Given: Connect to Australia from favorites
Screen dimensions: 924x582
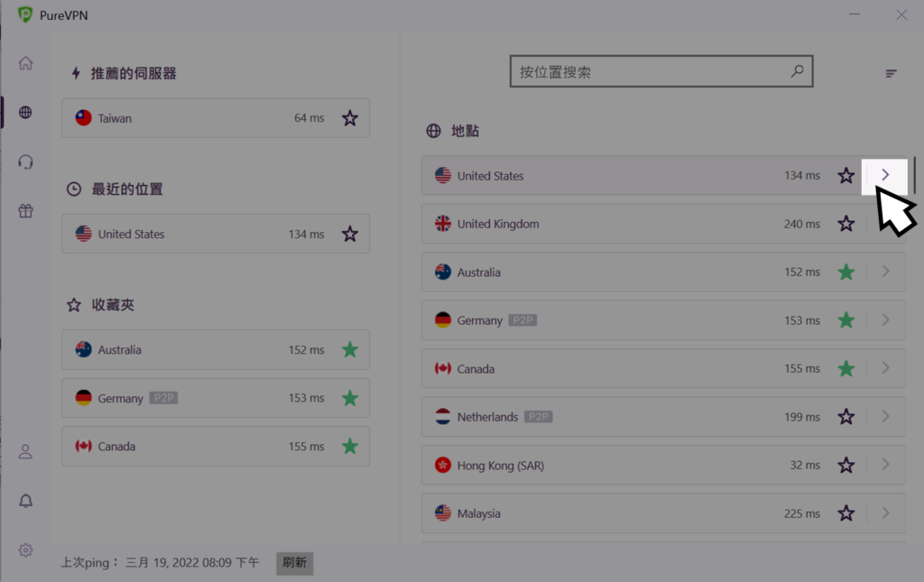Looking at the screenshot, I should 216,349.
